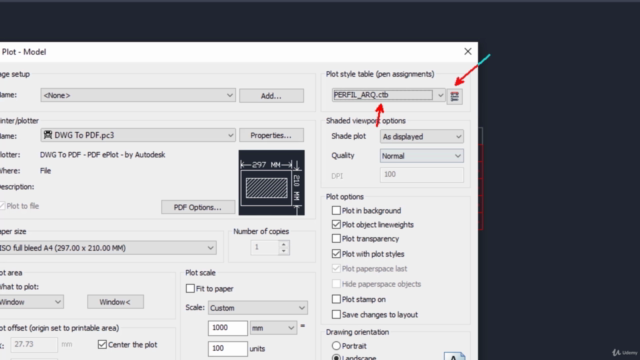
Task: Open the Scale Custom dropdown
Action: click(258, 308)
